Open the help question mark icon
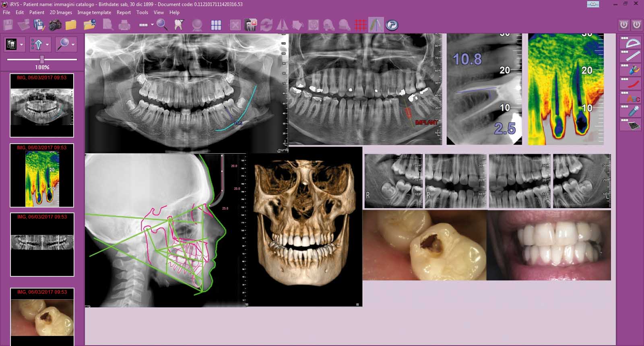The image size is (644, 346). [x=392, y=25]
